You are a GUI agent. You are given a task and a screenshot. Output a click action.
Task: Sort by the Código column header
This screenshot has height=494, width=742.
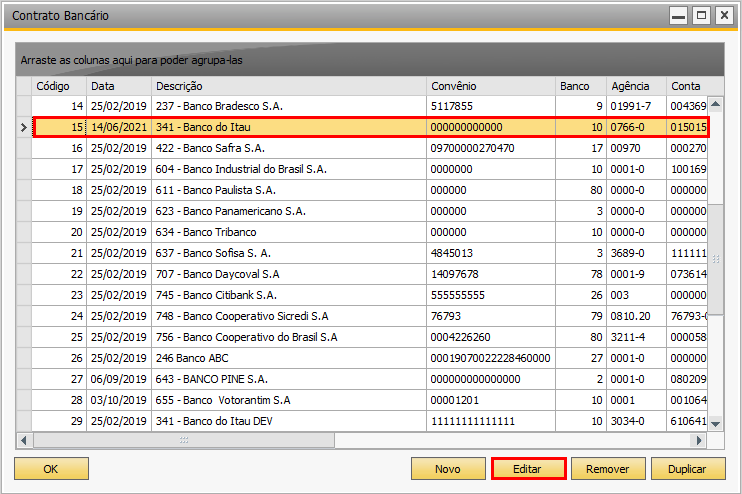tap(59, 86)
